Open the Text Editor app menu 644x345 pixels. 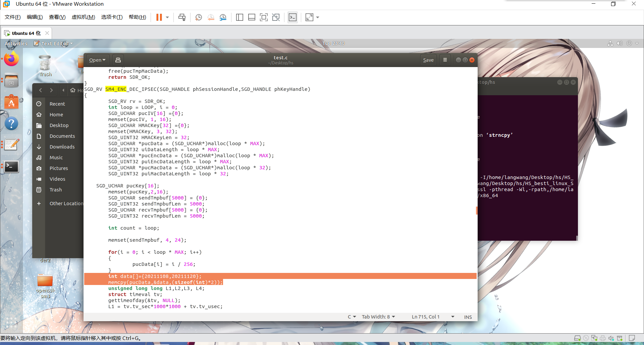click(x=54, y=43)
